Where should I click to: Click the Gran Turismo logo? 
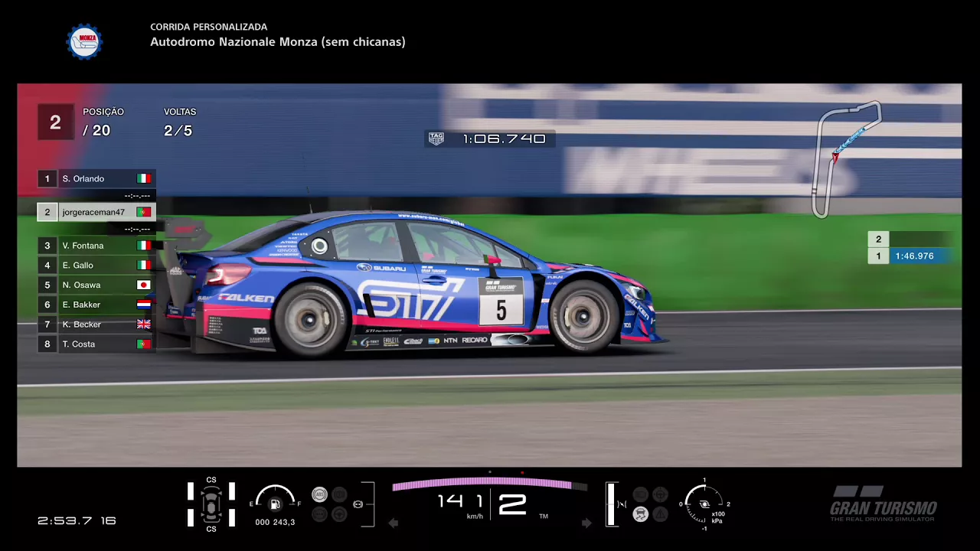pos(884,504)
